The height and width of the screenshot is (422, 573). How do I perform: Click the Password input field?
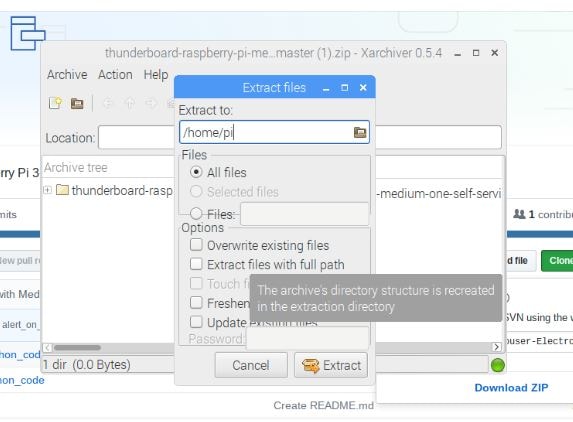click(308, 338)
